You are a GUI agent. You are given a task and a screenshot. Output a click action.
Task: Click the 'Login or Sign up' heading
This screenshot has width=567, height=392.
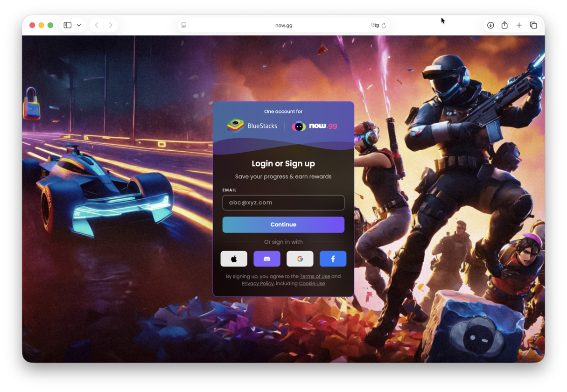(283, 163)
